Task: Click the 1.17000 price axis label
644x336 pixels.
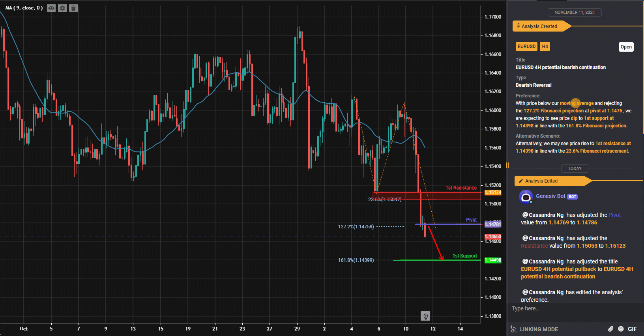Action: click(493, 17)
